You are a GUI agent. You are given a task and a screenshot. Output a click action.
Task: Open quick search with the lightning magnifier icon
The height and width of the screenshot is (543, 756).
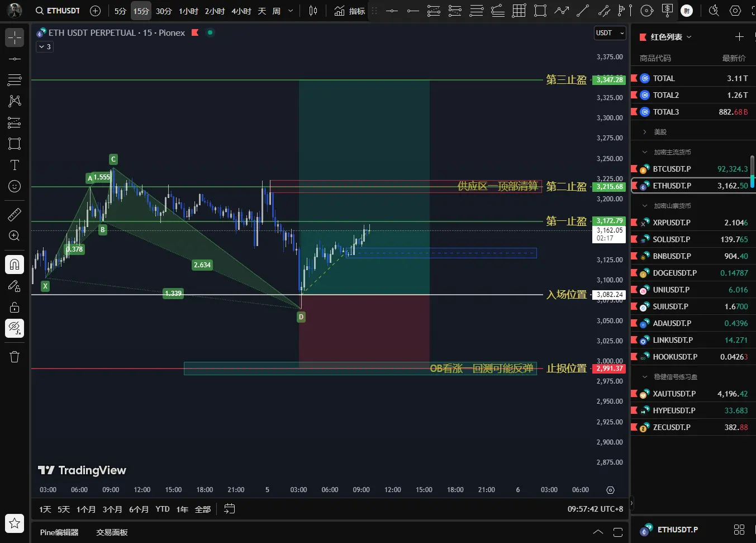pos(714,11)
